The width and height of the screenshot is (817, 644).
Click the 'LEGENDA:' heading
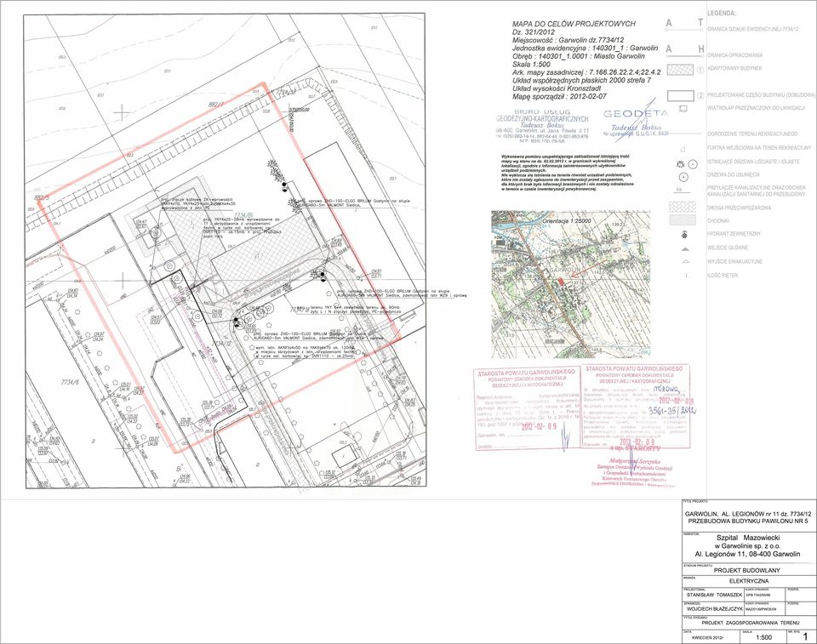(x=723, y=13)
